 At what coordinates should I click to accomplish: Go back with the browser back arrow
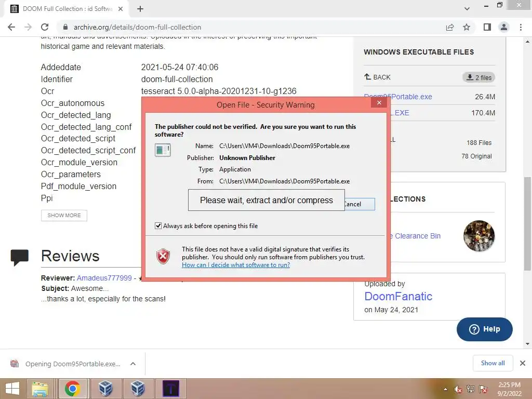click(x=11, y=27)
